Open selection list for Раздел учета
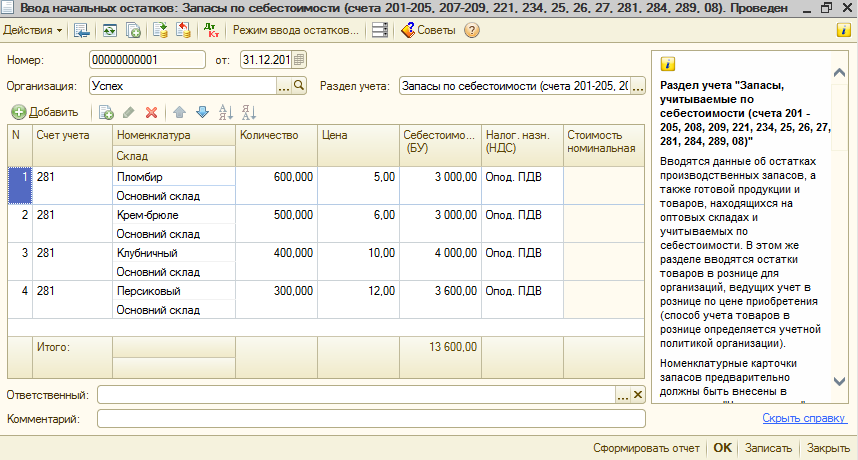This screenshot has width=858, height=460. pos(638,86)
